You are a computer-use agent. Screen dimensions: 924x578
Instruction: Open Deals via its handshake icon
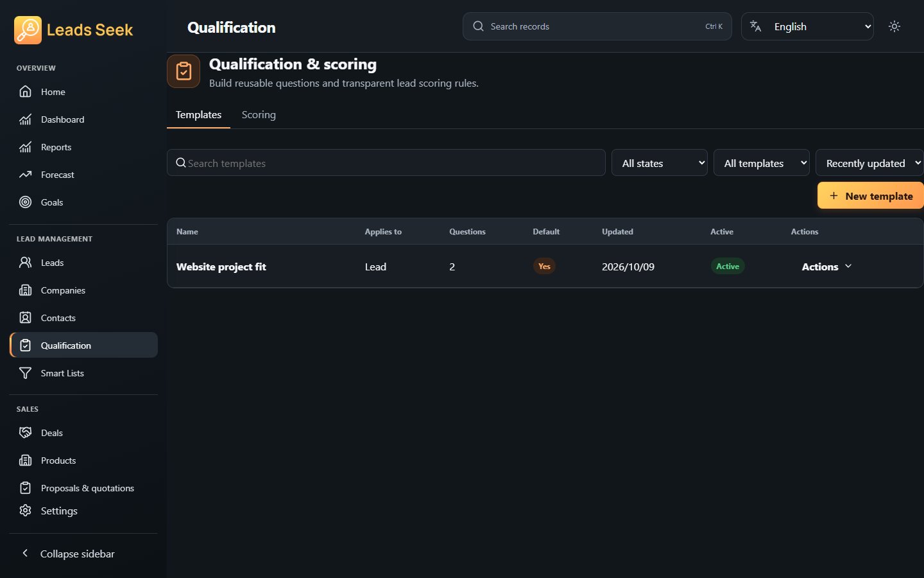[26, 433]
